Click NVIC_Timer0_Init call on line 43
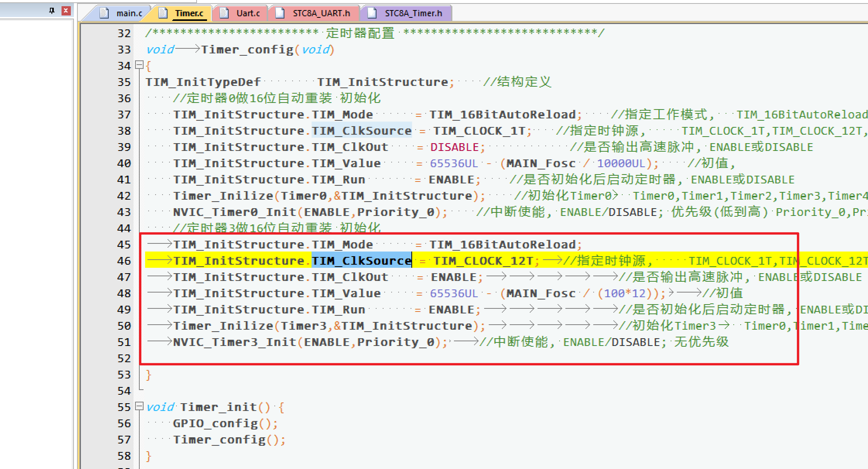The image size is (868, 469). 235,212
